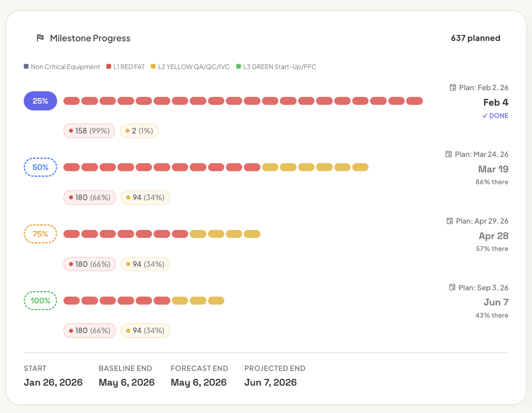
Task: Click the 180 (66%) chip under the 50% milestone
Action: (90, 198)
